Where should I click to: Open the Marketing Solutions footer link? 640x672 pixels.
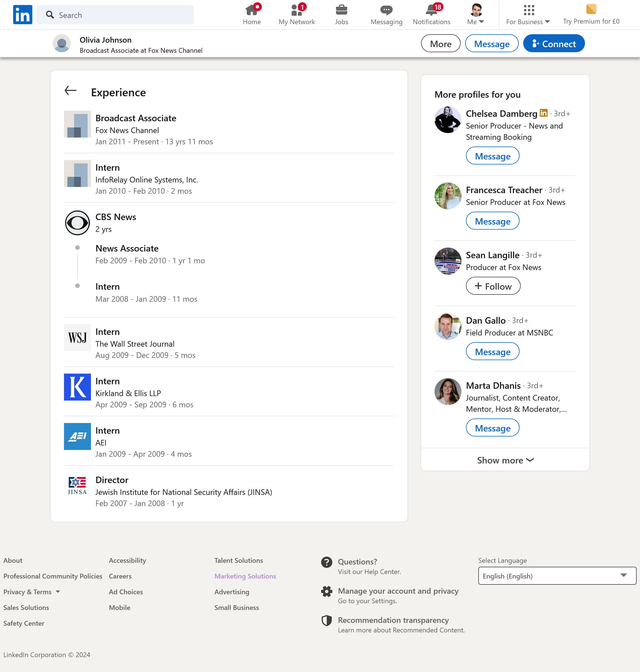click(x=245, y=576)
